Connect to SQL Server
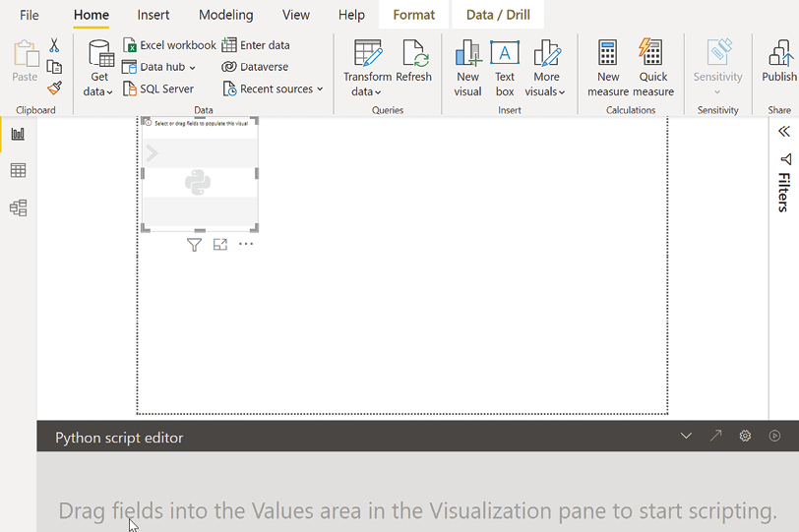This screenshot has height=532, width=799. (x=158, y=89)
